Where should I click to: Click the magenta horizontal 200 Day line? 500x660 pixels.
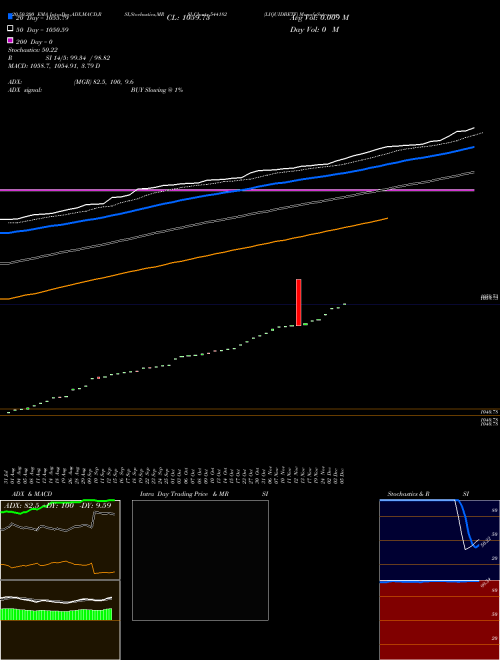coord(237,190)
